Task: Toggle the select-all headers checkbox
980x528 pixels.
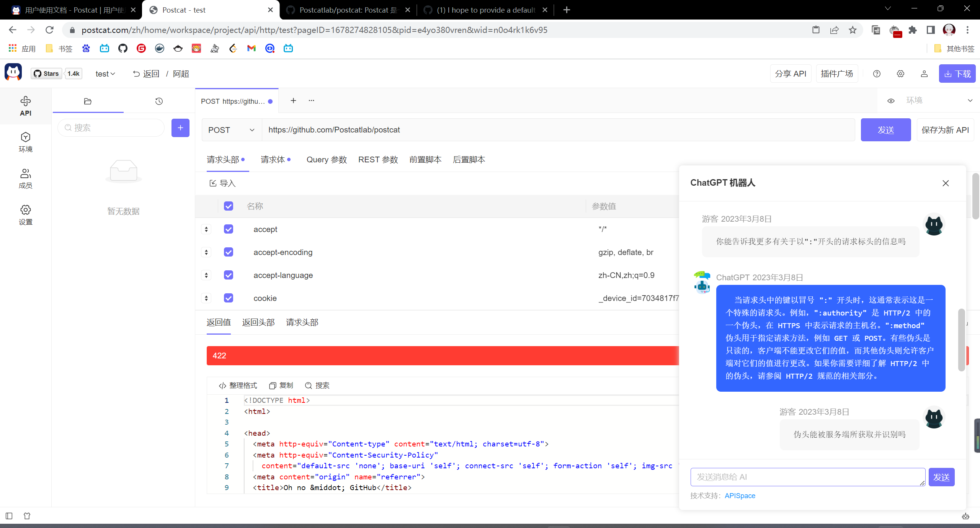Action: point(229,206)
